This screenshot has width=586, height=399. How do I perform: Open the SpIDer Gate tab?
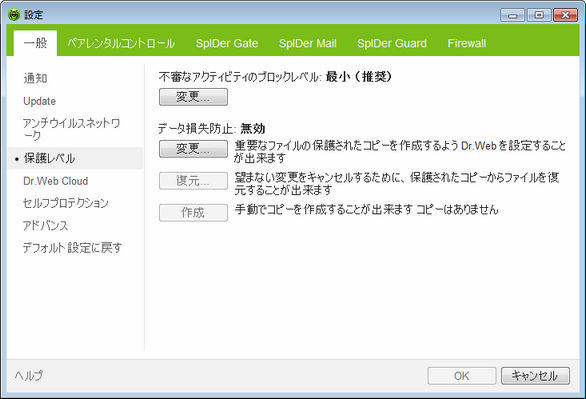point(227,43)
